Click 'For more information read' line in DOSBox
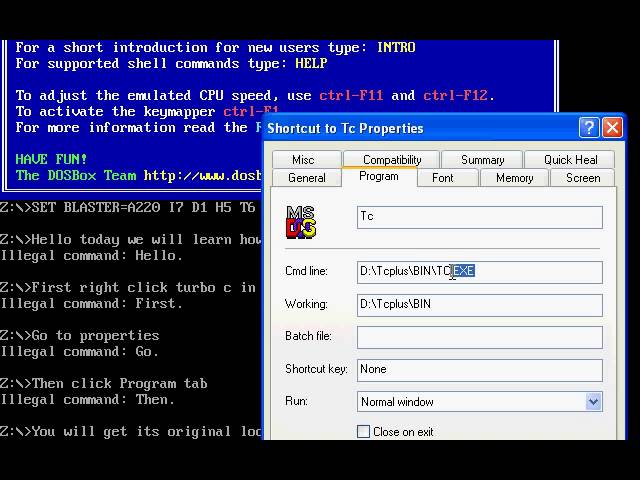Screen dimensions: 640x480 139,127
